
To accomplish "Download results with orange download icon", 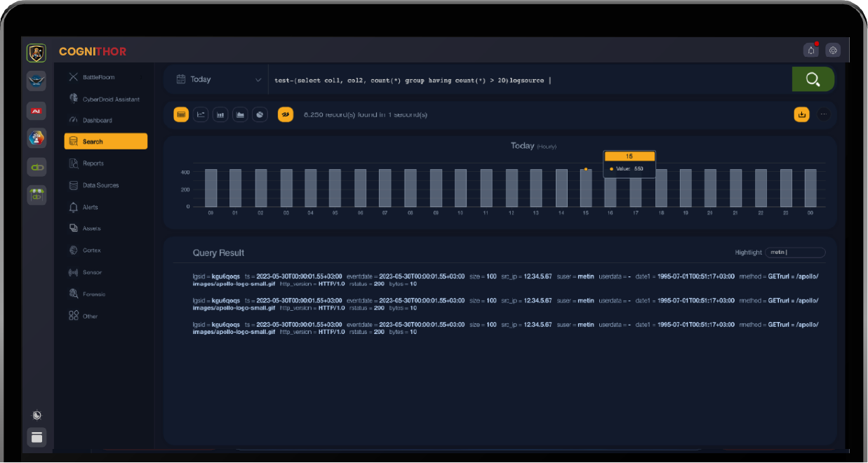I will [801, 114].
